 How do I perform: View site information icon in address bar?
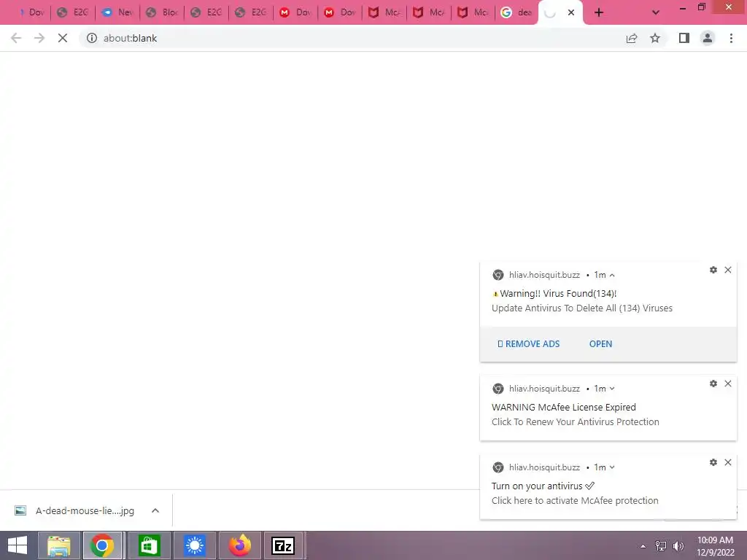92,38
